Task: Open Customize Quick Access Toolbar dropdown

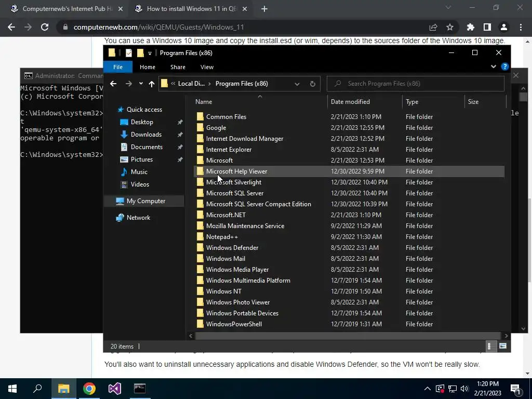Action: click(150, 54)
